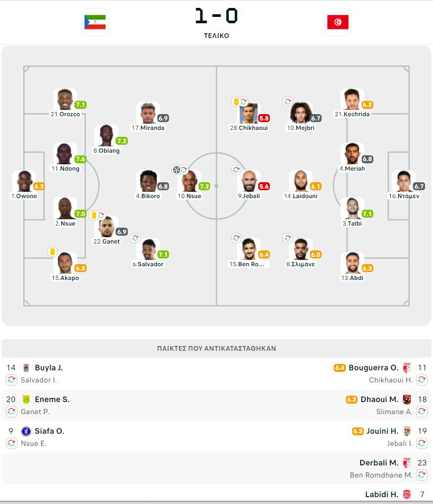
Task: Click the 7.6 rating badge for Ndong
Action: point(80,159)
